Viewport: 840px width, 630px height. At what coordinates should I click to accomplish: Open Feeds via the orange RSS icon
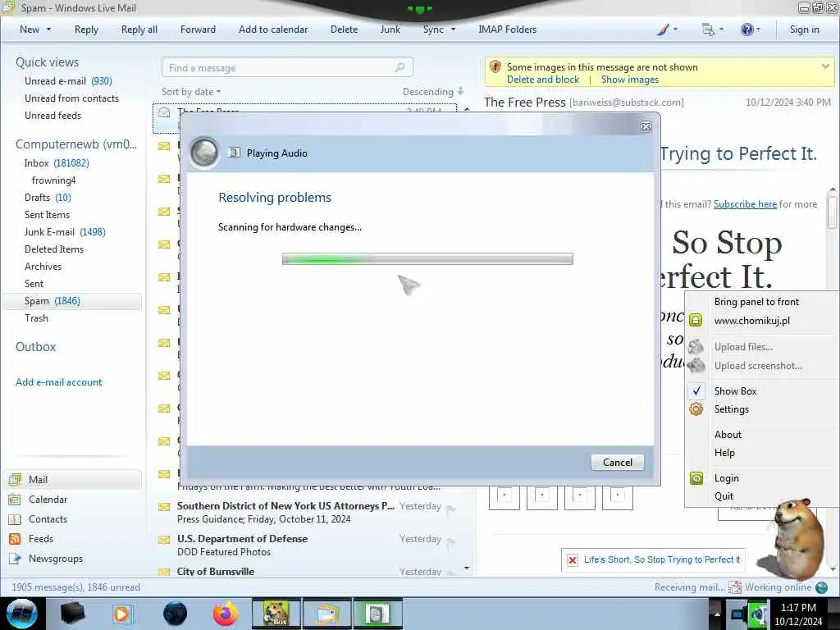point(15,539)
